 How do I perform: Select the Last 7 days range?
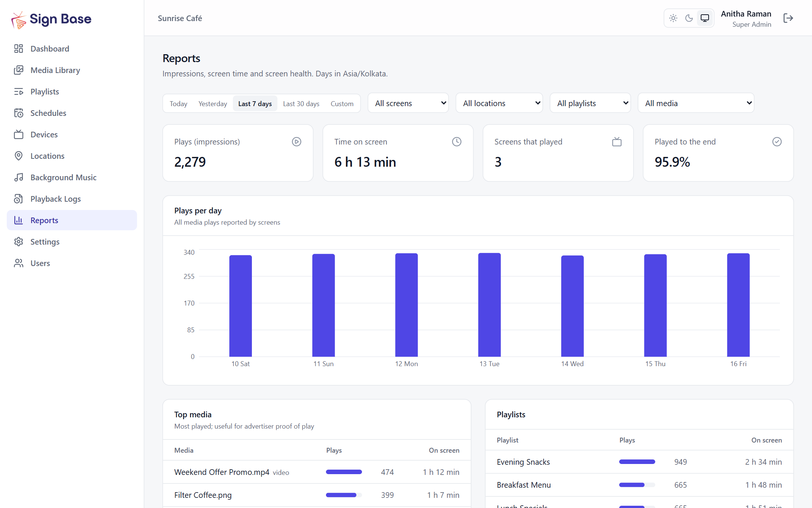coord(255,103)
